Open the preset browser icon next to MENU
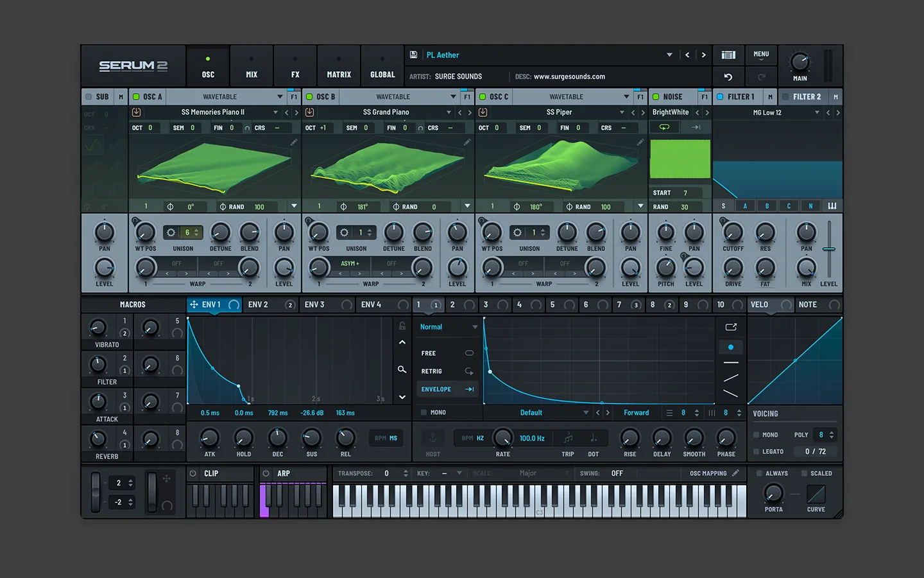Viewport: 924px width, 578px height. pyautogui.click(x=728, y=55)
